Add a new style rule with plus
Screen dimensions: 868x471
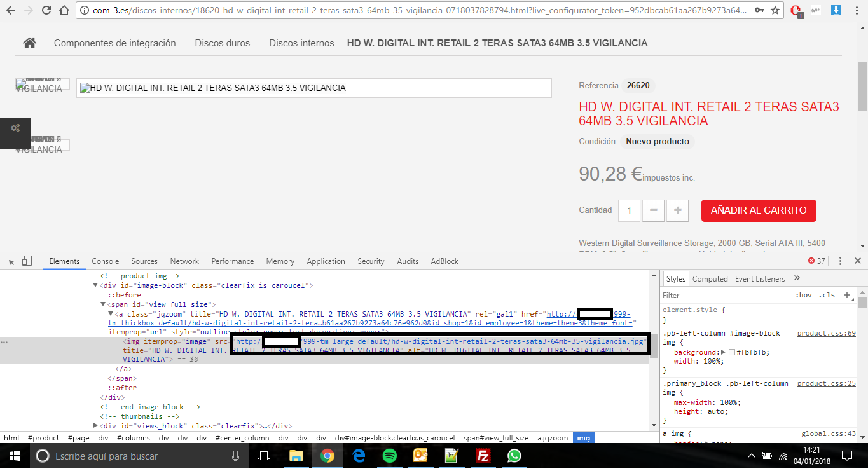[x=846, y=295]
